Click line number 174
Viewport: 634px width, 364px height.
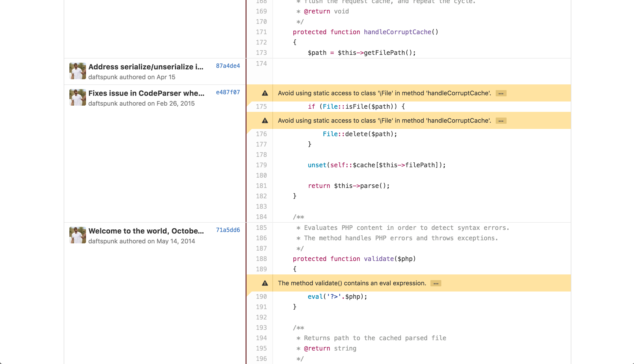(x=261, y=64)
